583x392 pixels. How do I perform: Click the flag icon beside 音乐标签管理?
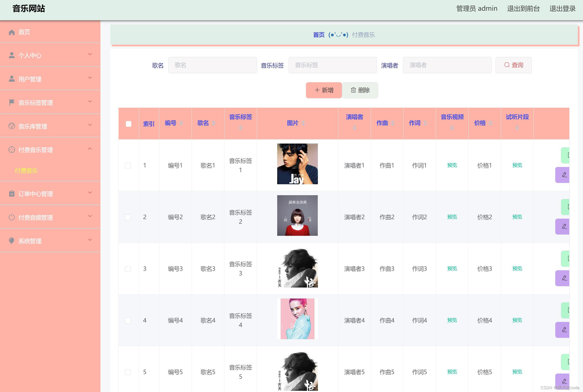pos(11,103)
